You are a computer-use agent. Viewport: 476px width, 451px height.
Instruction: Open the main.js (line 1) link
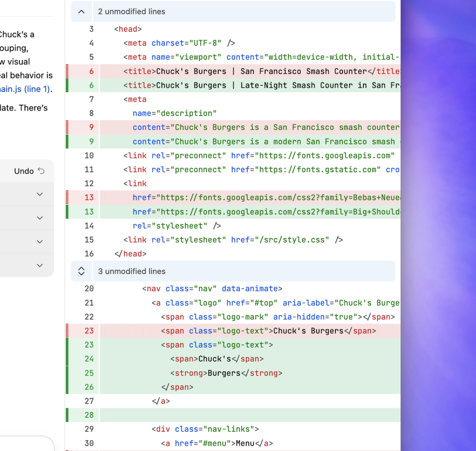[25, 89]
